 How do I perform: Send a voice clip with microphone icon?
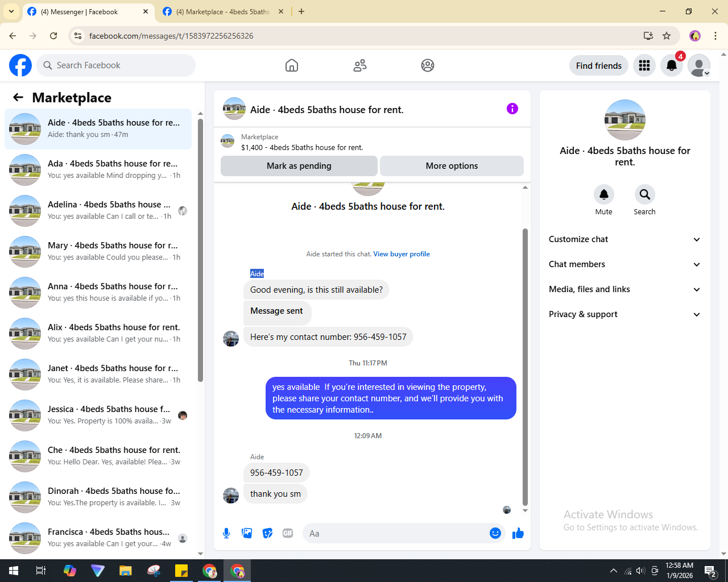(226, 533)
